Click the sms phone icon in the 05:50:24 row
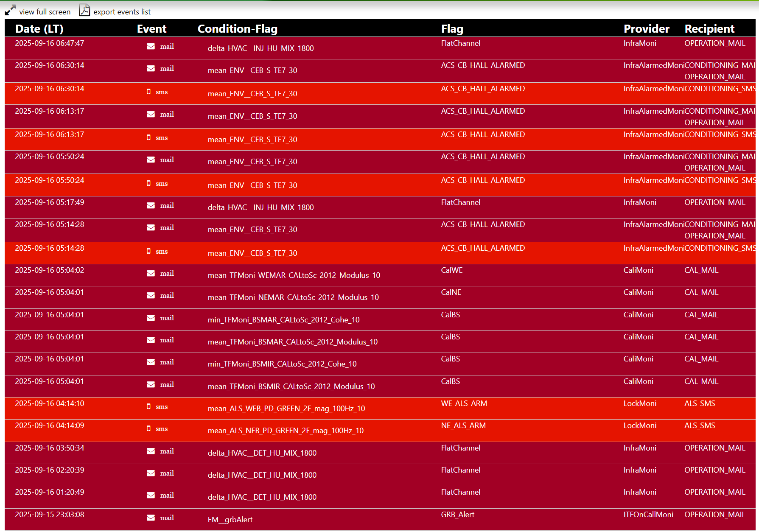This screenshot has width=759, height=532. (x=148, y=183)
